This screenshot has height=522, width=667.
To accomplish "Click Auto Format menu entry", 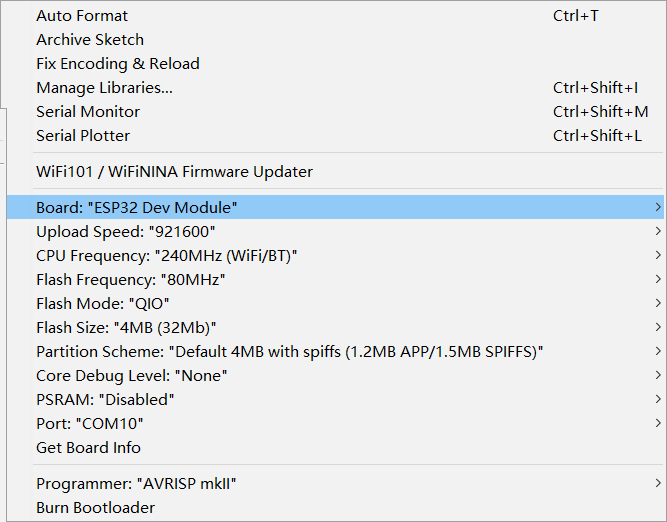I will 82,16.
